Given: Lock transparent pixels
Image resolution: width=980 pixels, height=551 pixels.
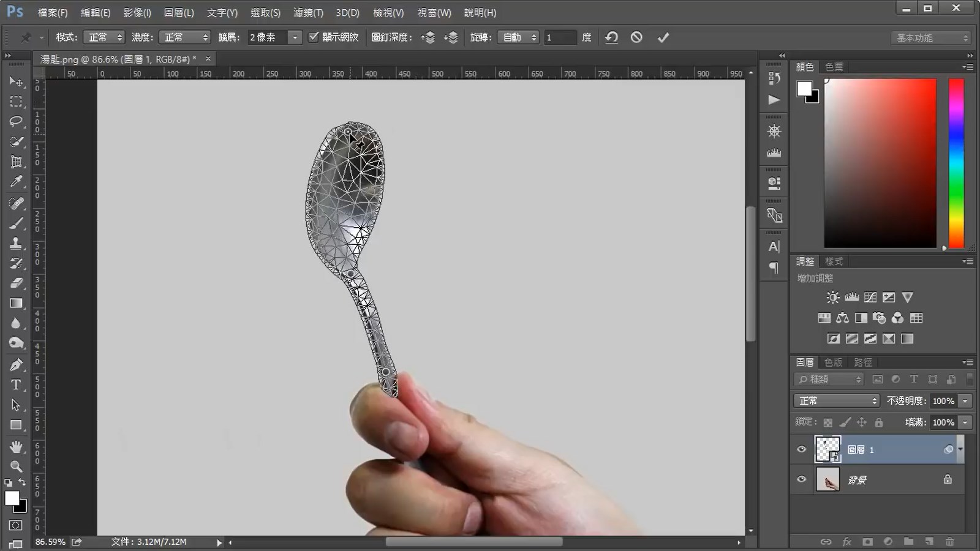Looking at the screenshot, I should (x=828, y=422).
